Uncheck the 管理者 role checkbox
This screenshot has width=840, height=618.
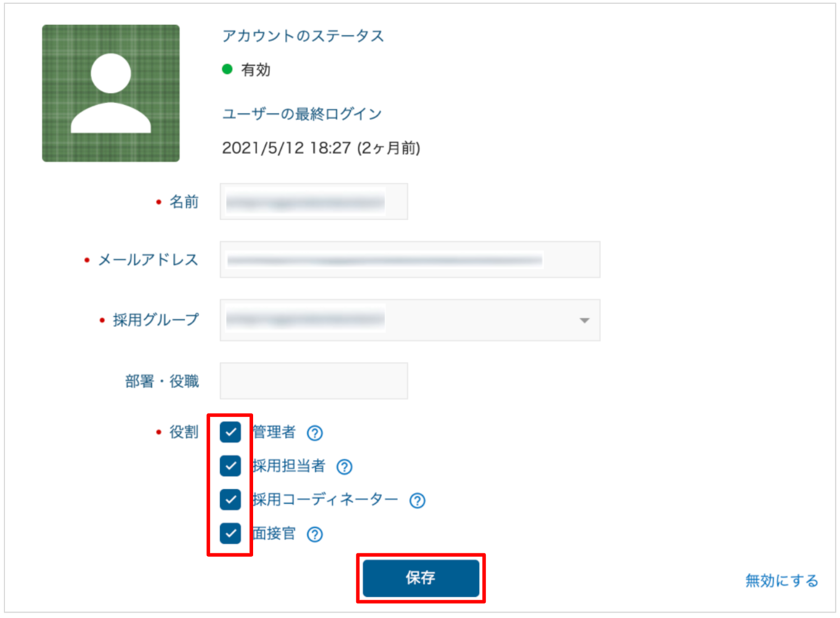230,432
